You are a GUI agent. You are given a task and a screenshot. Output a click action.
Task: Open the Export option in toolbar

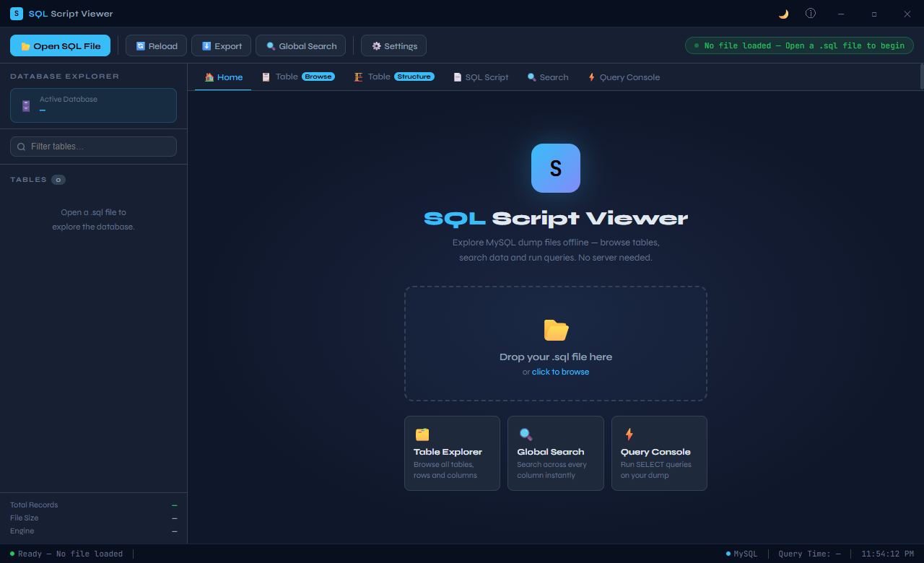pyautogui.click(x=222, y=45)
